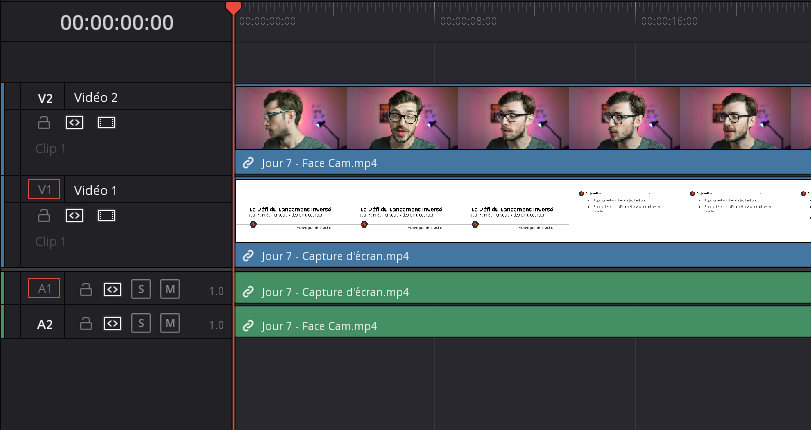Click the A1 channel format 1.0 value
Viewport: 811px width, 430px height.
pos(216,291)
